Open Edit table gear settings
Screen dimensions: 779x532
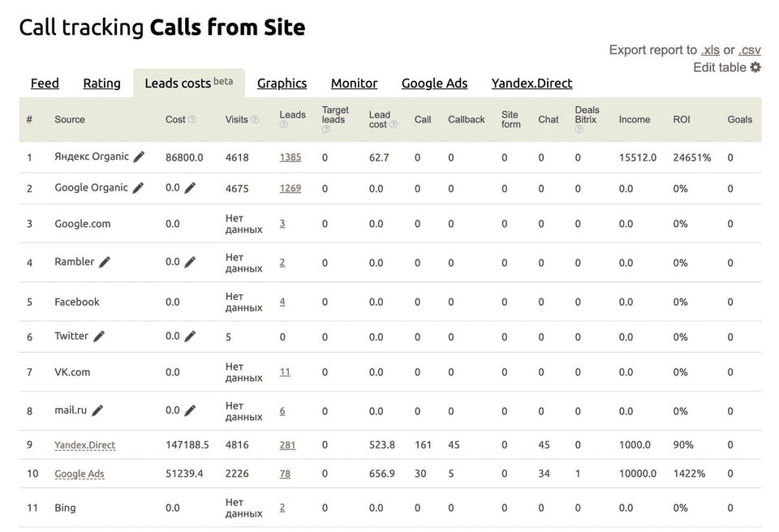pyautogui.click(x=755, y=67)
